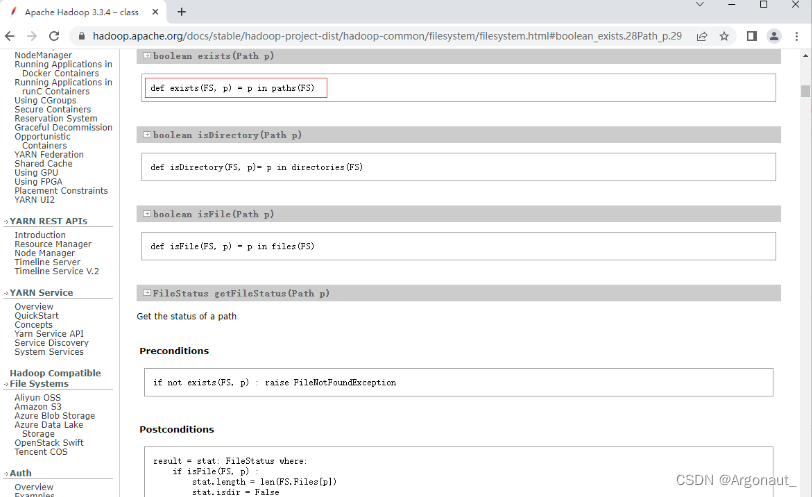Go back with the browser back arrow
The height and width of the screenshot is (497, 812).
pyautogui.click(x=10, y=36)
